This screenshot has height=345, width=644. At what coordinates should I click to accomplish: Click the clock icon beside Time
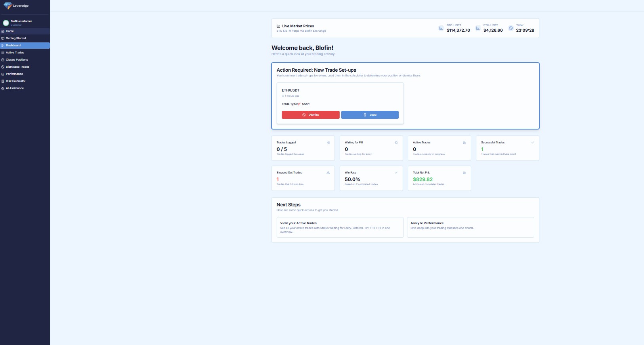[511, 28]
